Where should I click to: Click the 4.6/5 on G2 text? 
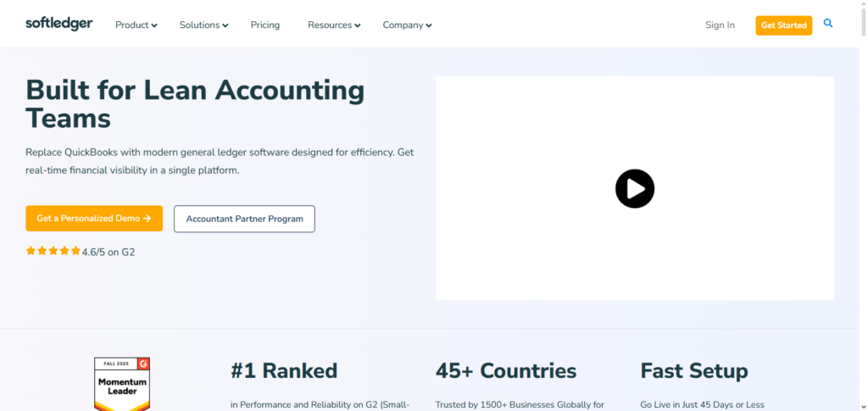(x=108, y=253)
